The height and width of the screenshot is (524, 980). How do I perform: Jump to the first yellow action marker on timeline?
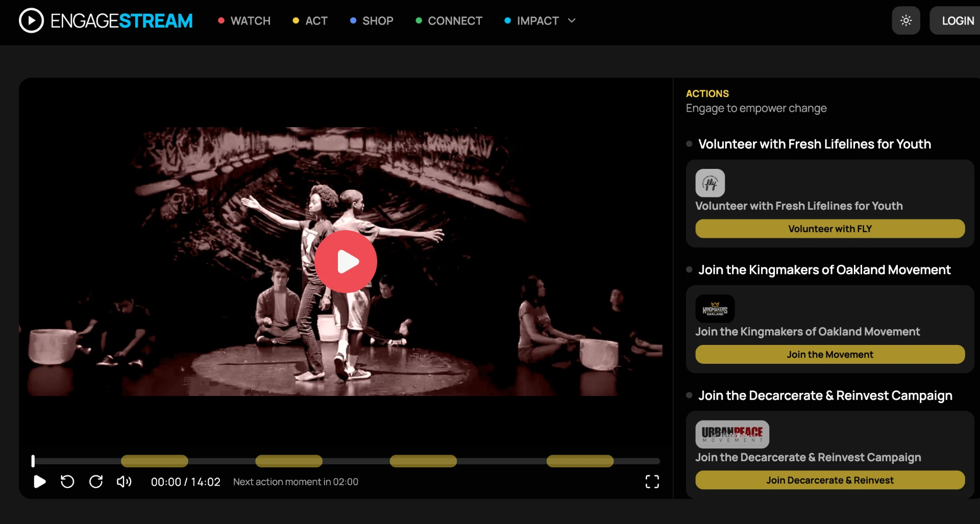click(155, 461)
